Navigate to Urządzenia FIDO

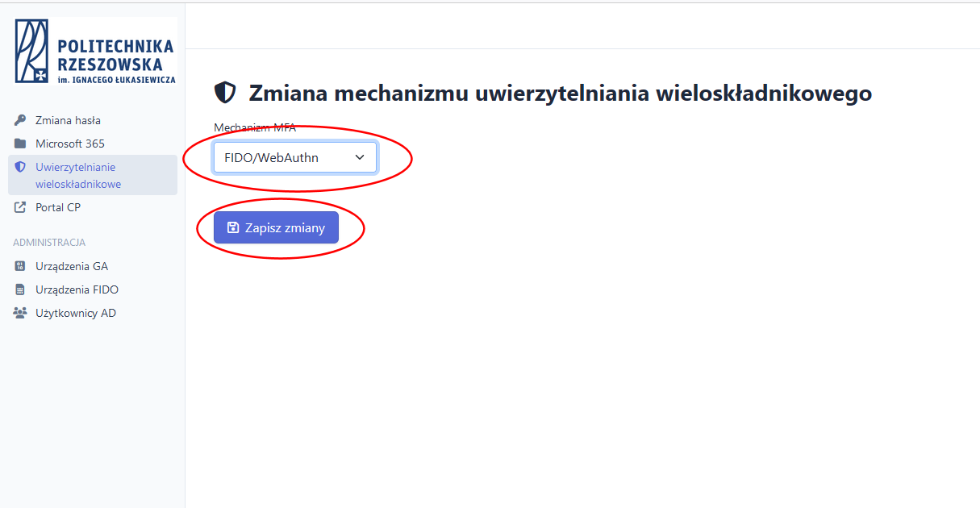point(77,289)
